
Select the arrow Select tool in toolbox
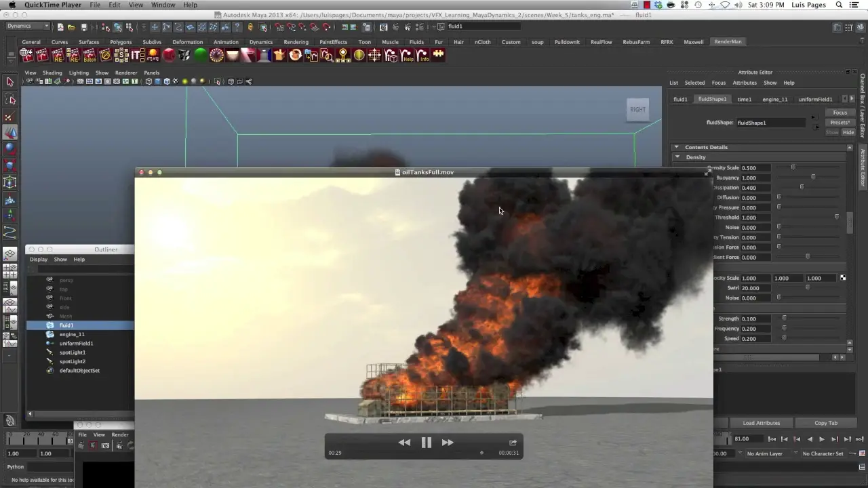click(10, 82)
